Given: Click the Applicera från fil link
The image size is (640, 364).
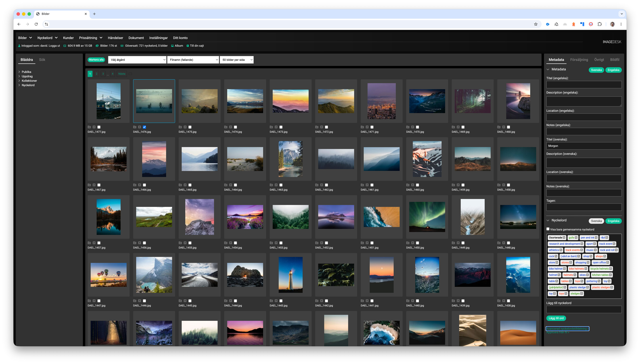Looking at the screenshot, I should coord(558,332).
